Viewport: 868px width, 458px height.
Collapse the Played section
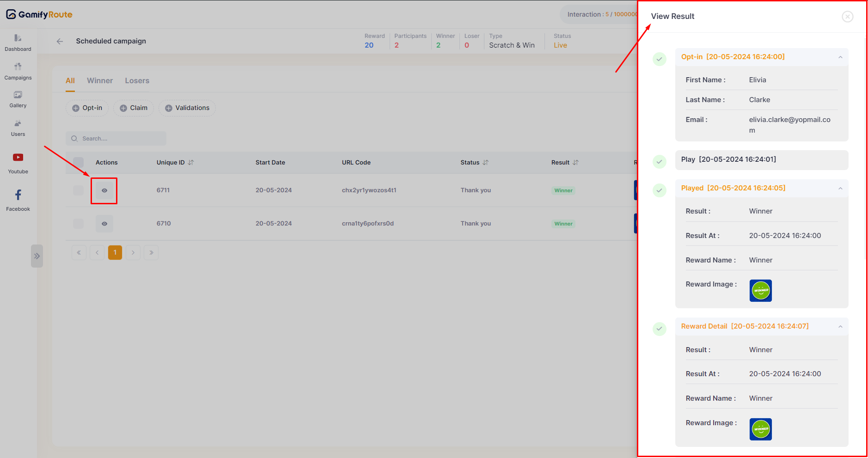pyautogui.click(x=840, y=189)
